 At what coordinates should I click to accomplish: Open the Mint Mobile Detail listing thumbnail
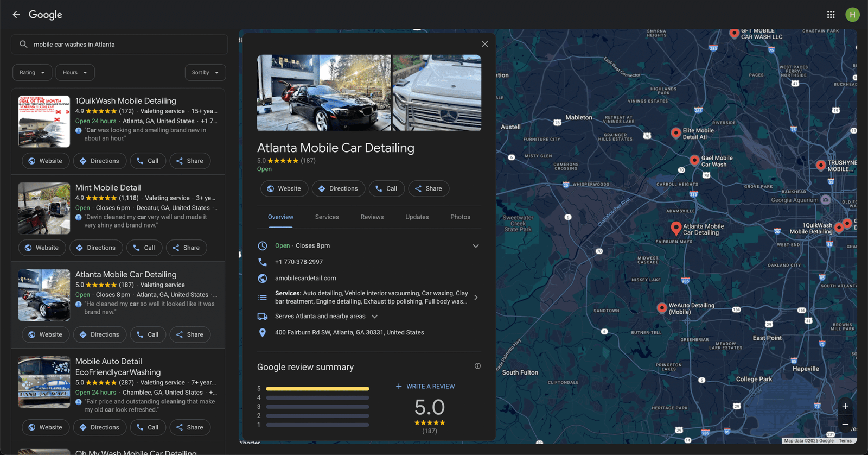tap(44, 208)
